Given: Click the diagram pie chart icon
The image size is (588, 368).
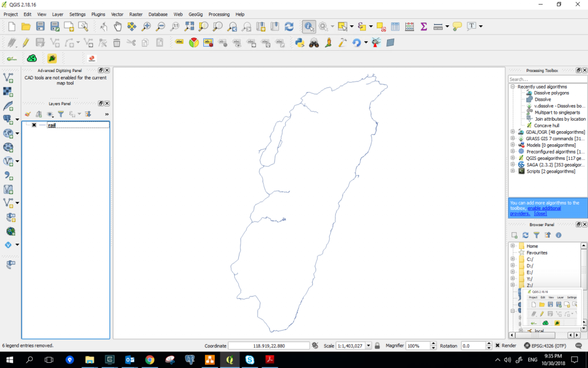Looking at the screenshot, I should click(194, 43).
